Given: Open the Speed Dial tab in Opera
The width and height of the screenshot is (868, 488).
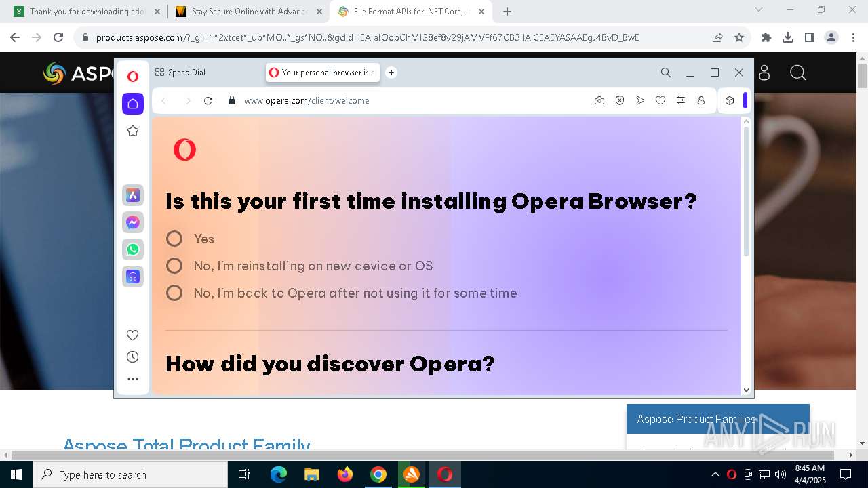Looking at the screenshot, I should click(207, 73).
